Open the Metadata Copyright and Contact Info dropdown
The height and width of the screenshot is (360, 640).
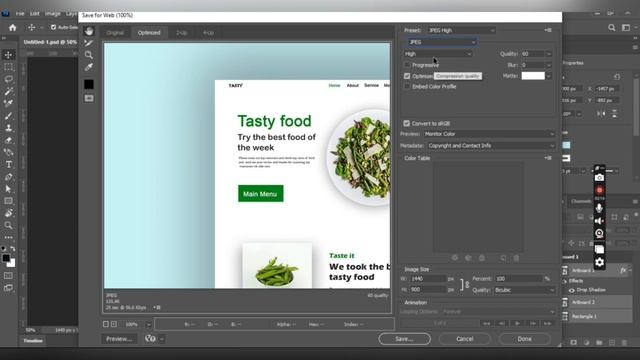tap(491, 146)
